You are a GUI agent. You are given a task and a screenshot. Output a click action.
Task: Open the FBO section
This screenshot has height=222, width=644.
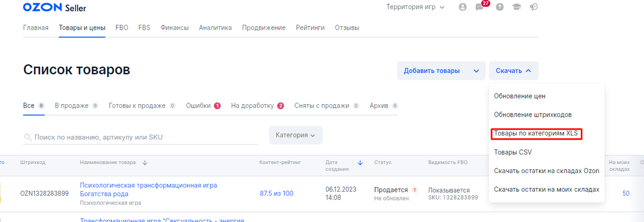[122, 27]
